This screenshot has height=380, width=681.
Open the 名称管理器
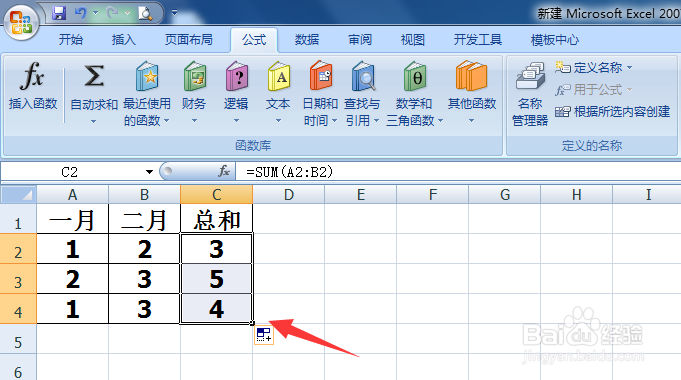(x=530, y=93)
